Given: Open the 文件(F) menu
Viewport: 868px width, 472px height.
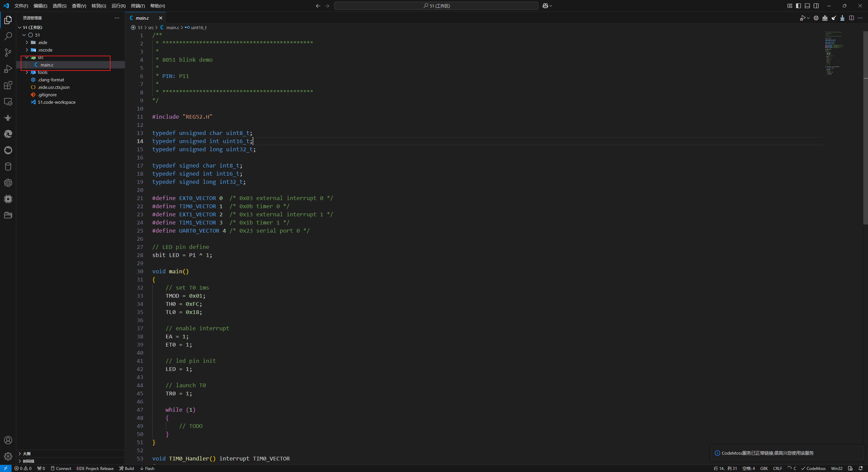Looking at the screenshot, I should (x=21, y=6).
